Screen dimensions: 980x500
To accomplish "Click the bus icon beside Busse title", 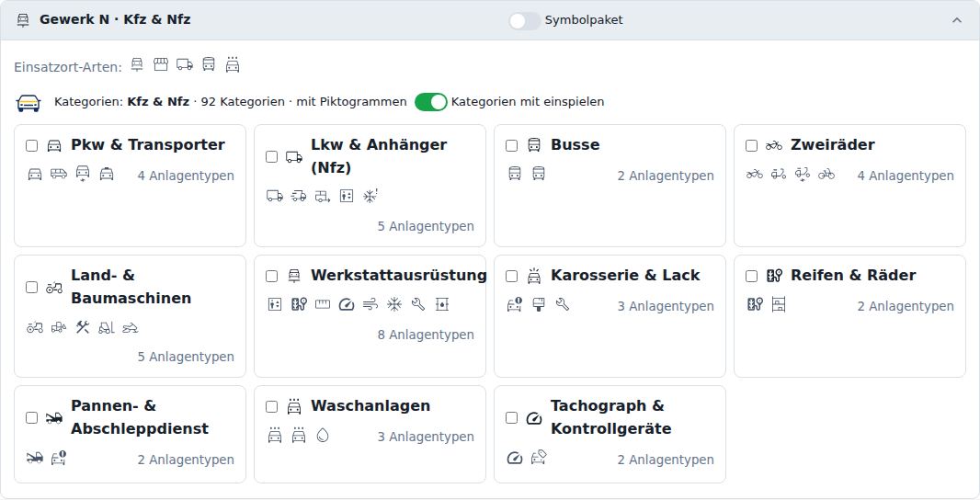I will coord(534,145).
